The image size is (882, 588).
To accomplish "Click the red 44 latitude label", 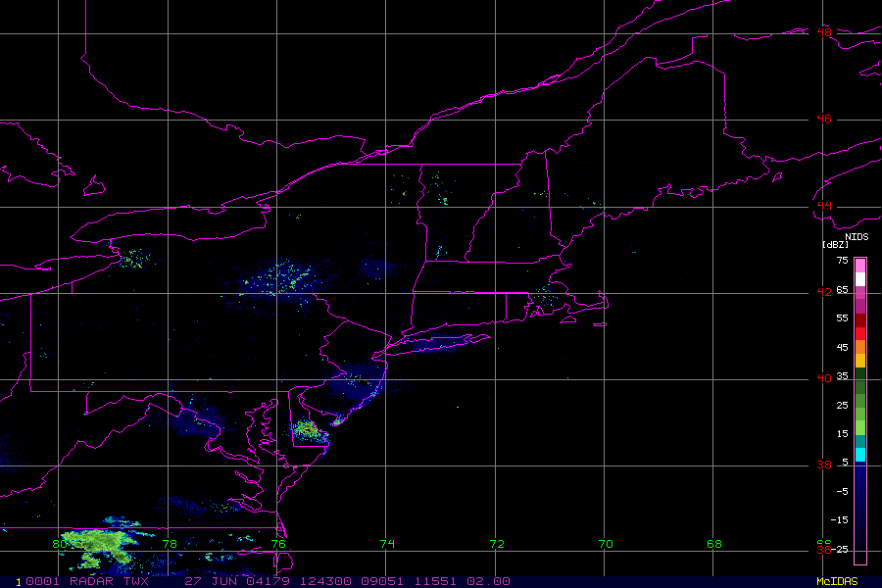I will pos(824,206).
